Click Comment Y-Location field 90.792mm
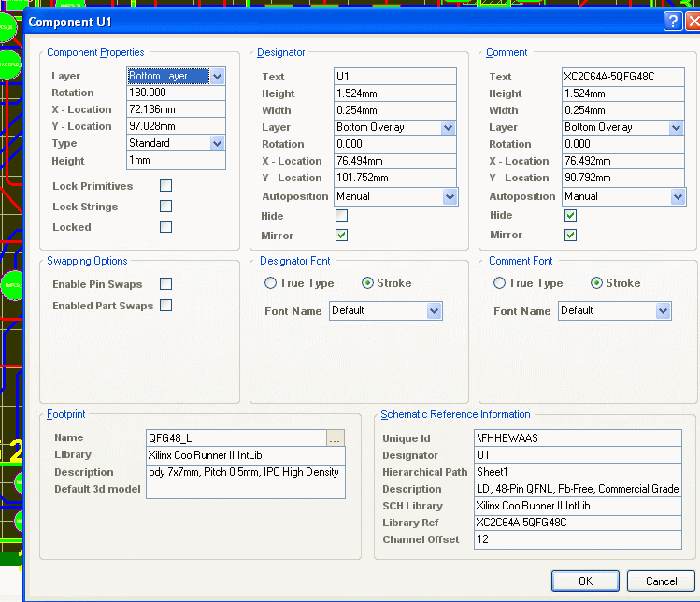The width and height of the screenshot is (700, 602). (x=623, y=178)
